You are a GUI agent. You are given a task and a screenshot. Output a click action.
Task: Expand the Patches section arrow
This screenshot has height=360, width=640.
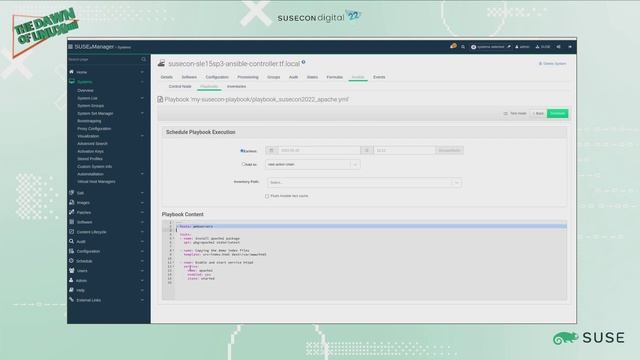point(142,213)
